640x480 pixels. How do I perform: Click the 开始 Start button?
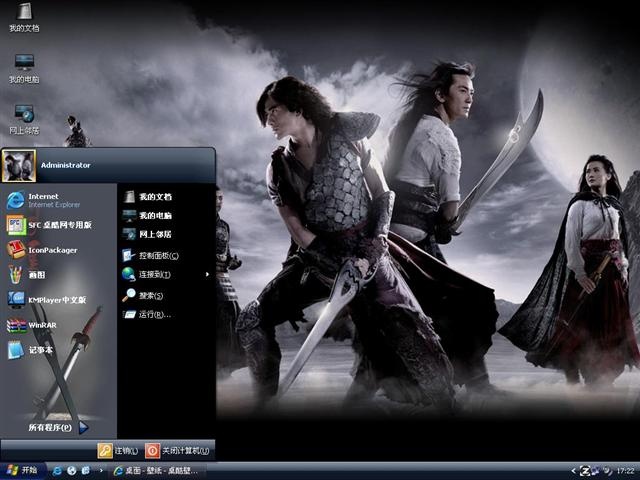point(22,471)
